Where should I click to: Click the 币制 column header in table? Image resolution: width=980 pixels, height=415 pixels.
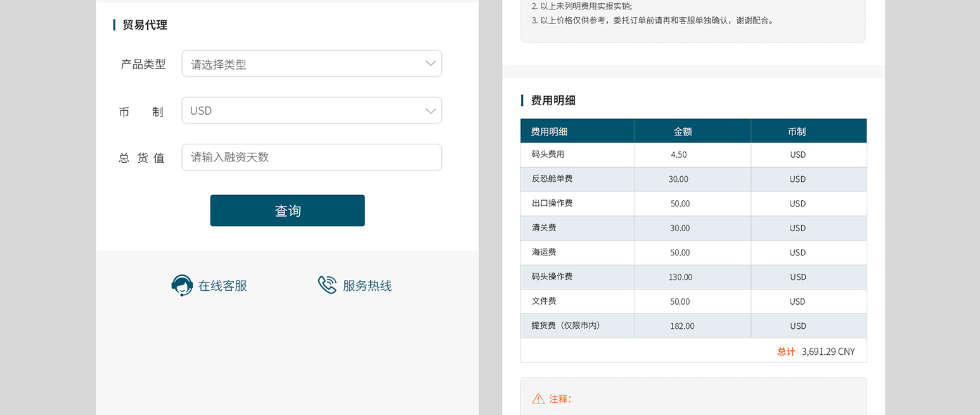click(797, 132)
